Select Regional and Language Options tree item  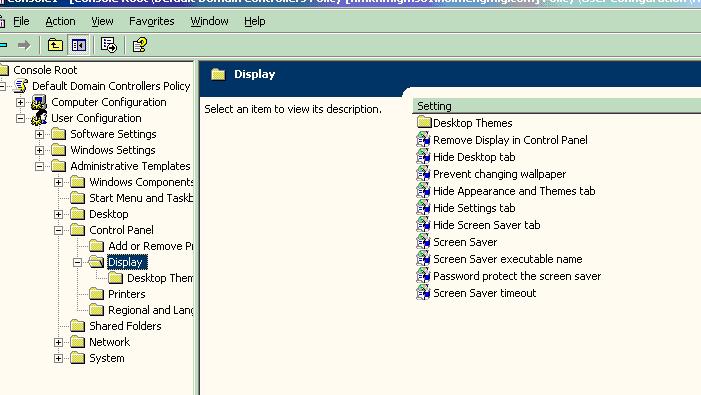(x=151, y=310)
